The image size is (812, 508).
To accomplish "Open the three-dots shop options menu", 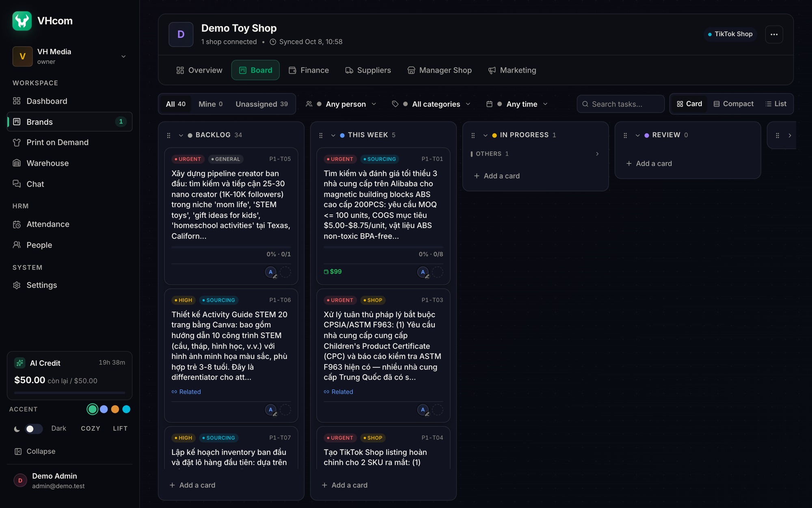I will coord(774,34).
